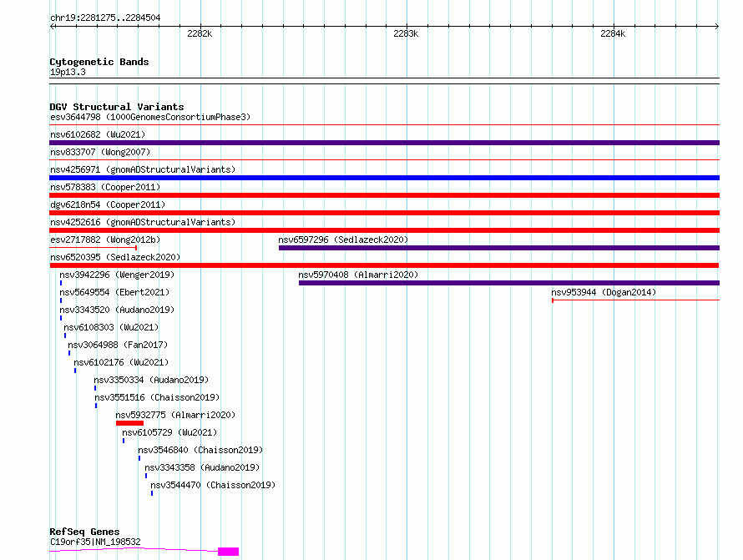The width and height of the screenshot is (743, 560).
Task: Click the Cytogenetic Bands track title
Action: (x=99, y=62)
